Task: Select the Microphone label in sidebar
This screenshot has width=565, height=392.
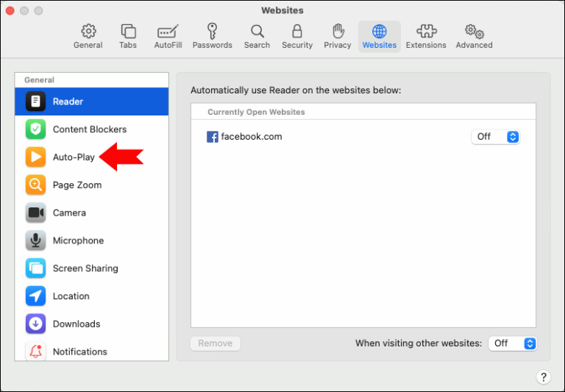Action: [x=78, y=240]
